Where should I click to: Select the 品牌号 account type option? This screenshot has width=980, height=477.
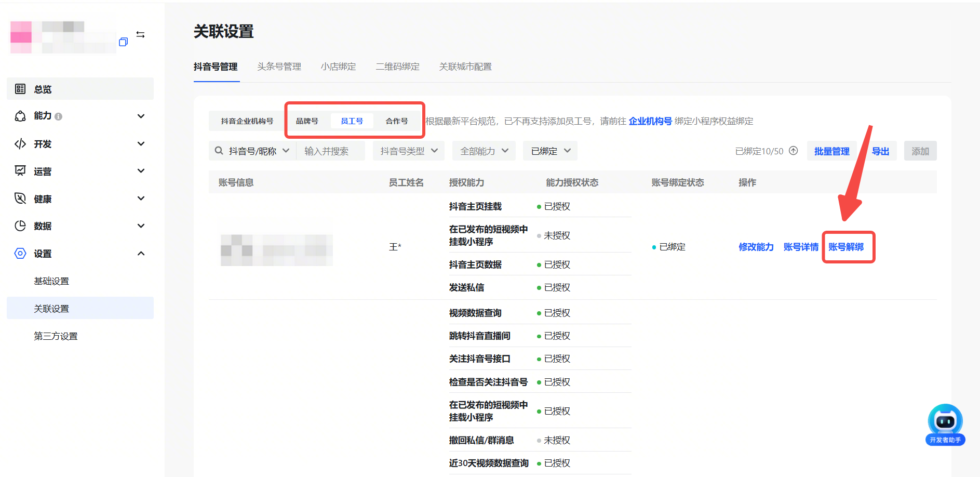(307, 121)
